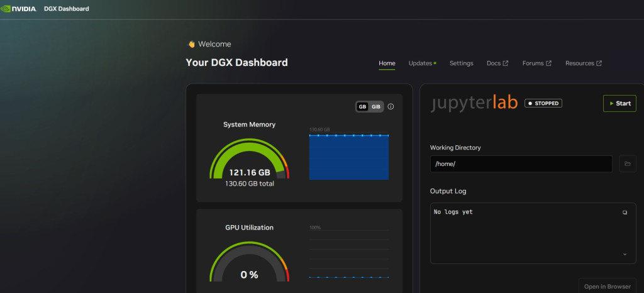The height and width of the screenshot is (293, 644).
Task: Click the DGX Dashboard title in header
Action: point(67,9)
